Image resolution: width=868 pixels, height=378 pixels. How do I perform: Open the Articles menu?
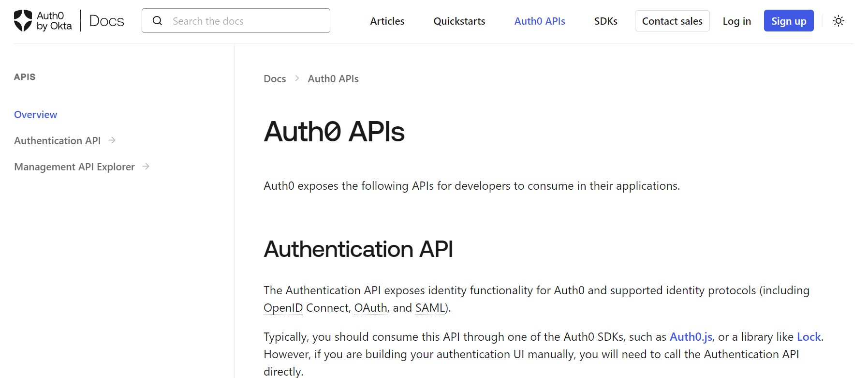[x=387, y=21]
